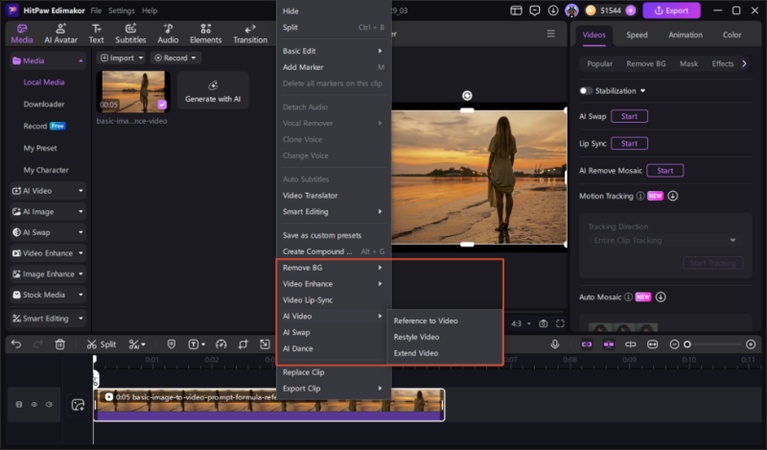Click Generate with AI tile
767x450 pixels.
click(213, 91)
